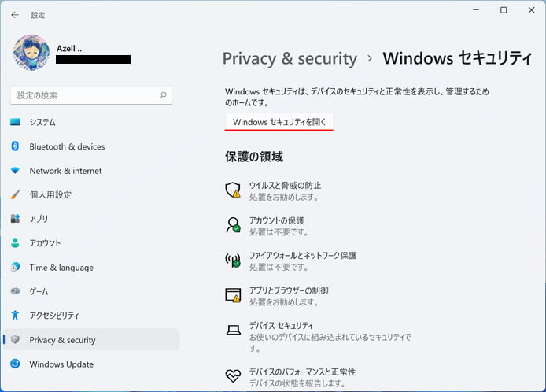Open virus and threat protection shield icon

click(x=233, y=190)
